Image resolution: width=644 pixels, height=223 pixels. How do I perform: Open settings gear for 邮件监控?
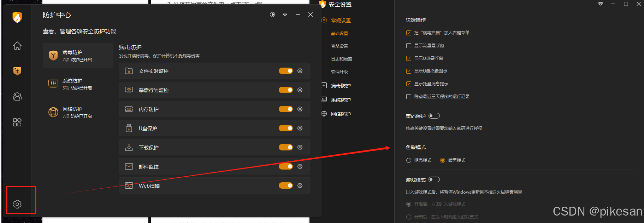coord(300,166)
